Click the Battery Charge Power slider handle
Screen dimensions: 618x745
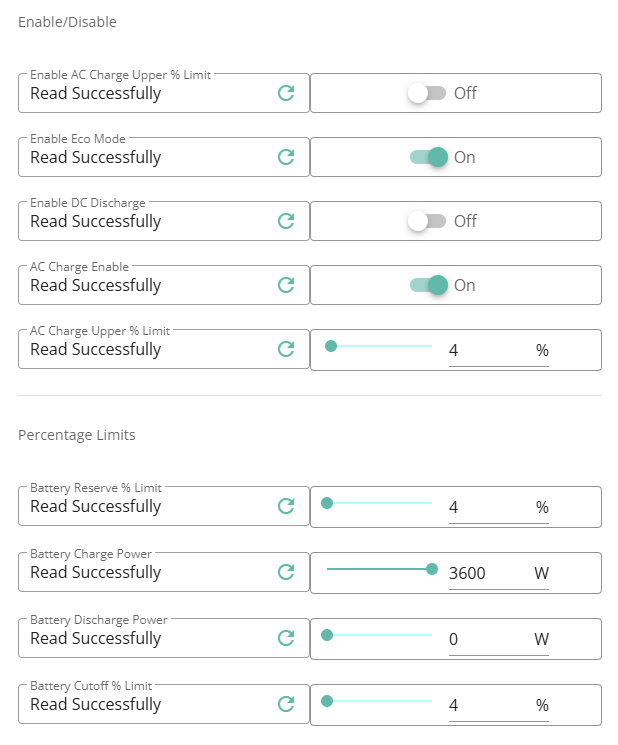[432, 569]
